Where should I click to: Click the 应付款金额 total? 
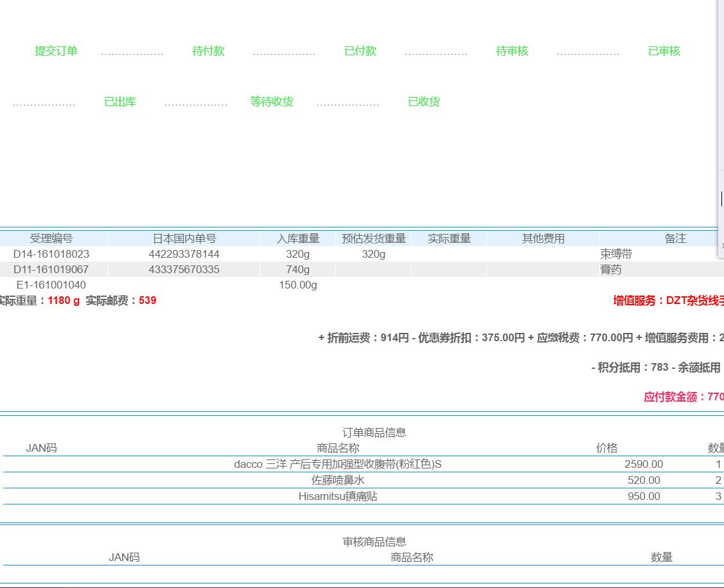[684, 396]
